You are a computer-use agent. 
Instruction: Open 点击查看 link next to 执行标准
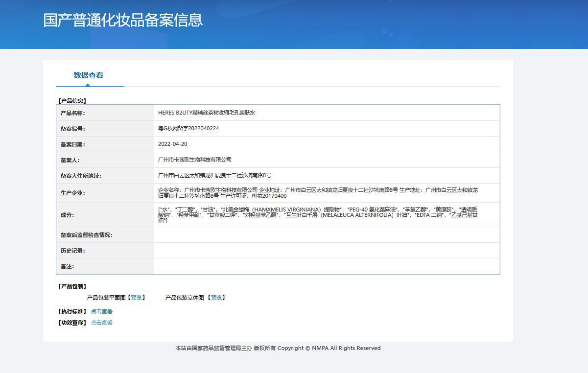tap(102, 311)
